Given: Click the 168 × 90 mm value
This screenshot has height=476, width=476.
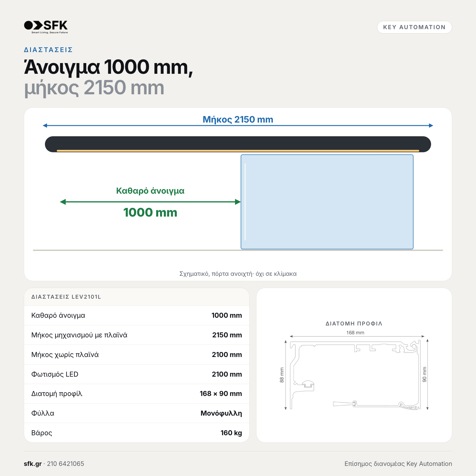Looking at the screenshot, I should (221, 394).
